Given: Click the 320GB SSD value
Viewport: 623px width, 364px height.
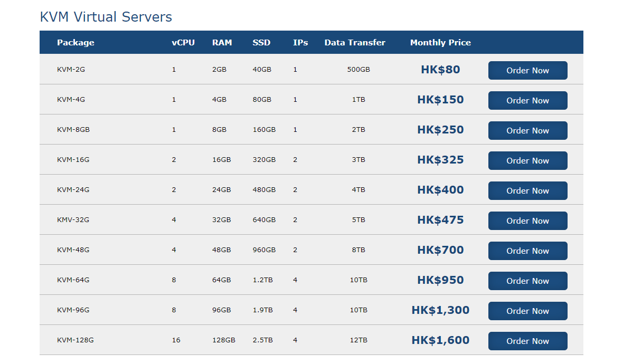Looking at the screenshot, I should click(264, 159).
